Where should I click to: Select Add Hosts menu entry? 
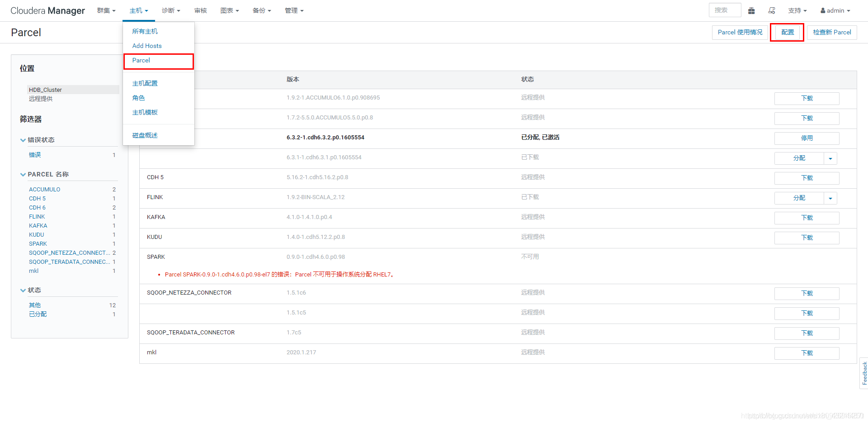click(146, 46)
